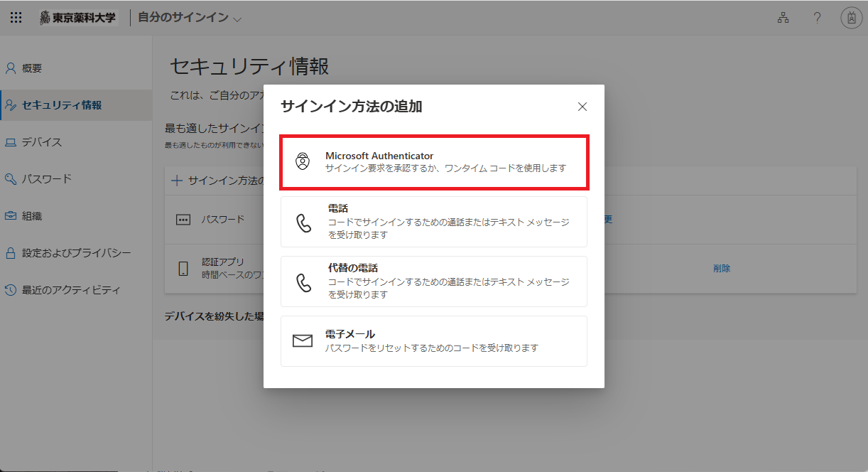868x472 pixels.
Task: Select 概要 in the sidebar
Action: [x=32, y=68]
